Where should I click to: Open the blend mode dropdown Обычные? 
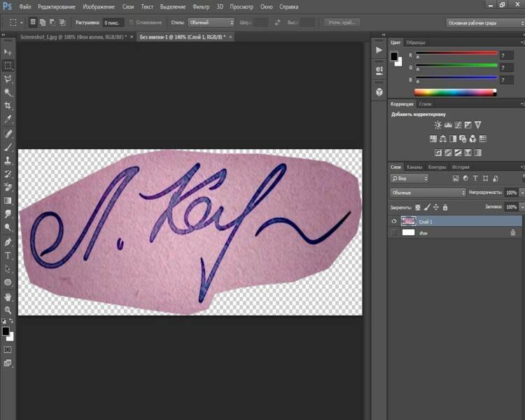[x=428, y=192]
